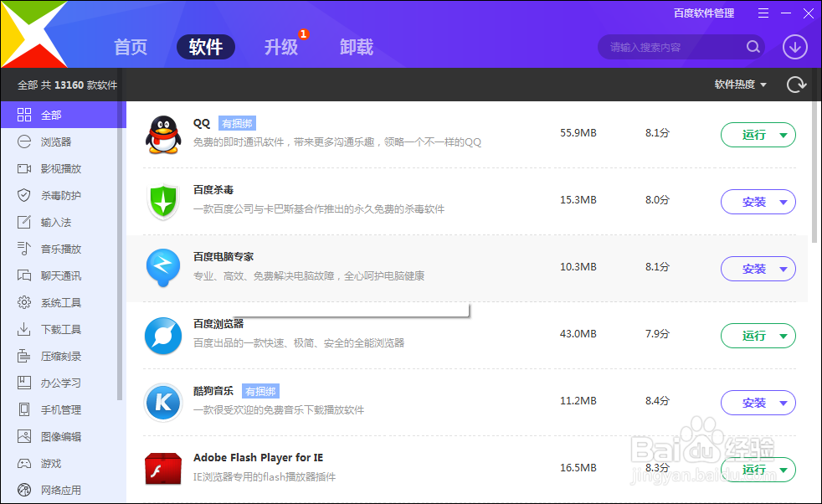
Task: Click the 百度软件管理 window title
Action: tap(703, 13)
